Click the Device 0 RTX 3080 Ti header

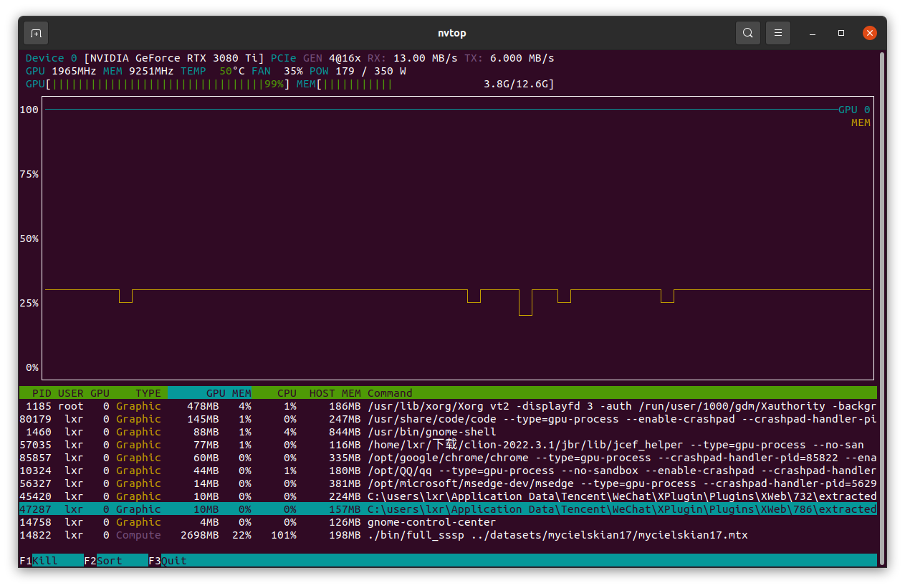coord(143,58)
